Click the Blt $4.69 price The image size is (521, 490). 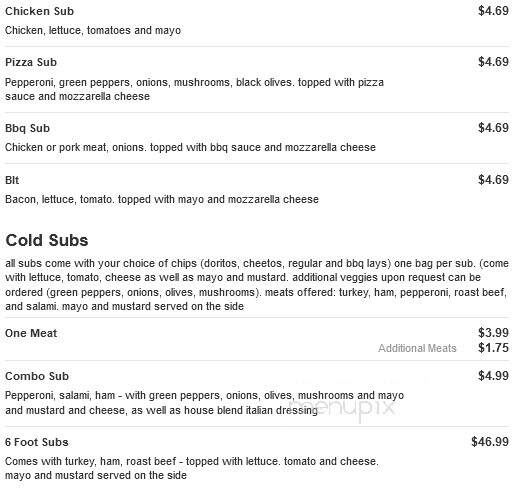(x=493, y=180)
